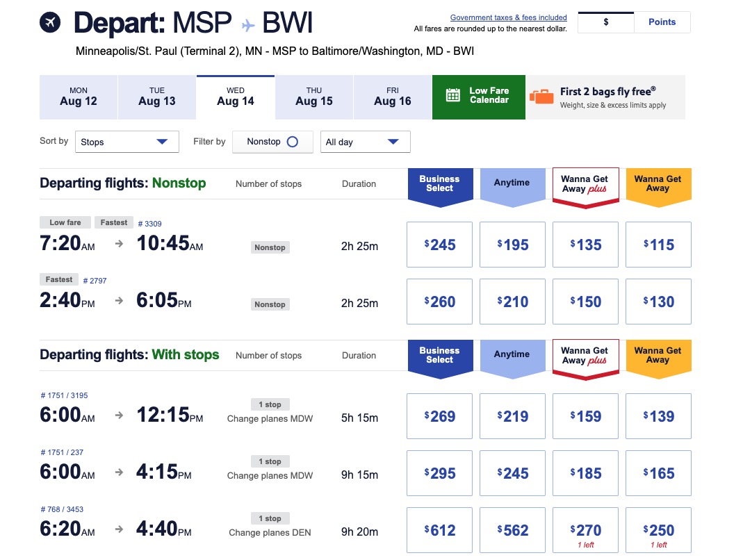Select the $115 Wanna Get Away fare
Image resolution: width=743 pixels, height=560 pixels.
(658, 244)
